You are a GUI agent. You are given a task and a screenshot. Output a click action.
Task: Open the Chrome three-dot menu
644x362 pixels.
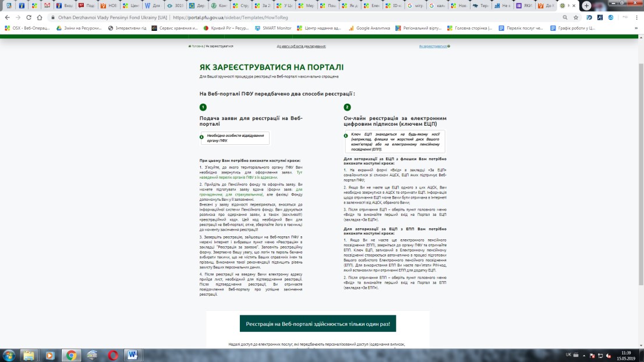click(x=636, y=17)
